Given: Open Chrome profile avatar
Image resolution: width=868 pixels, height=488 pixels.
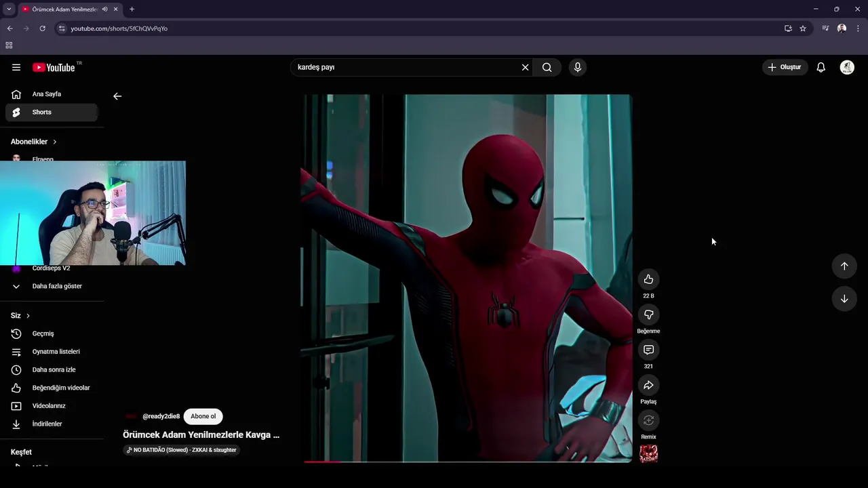Looking at the screenshot, I should 842,28.
